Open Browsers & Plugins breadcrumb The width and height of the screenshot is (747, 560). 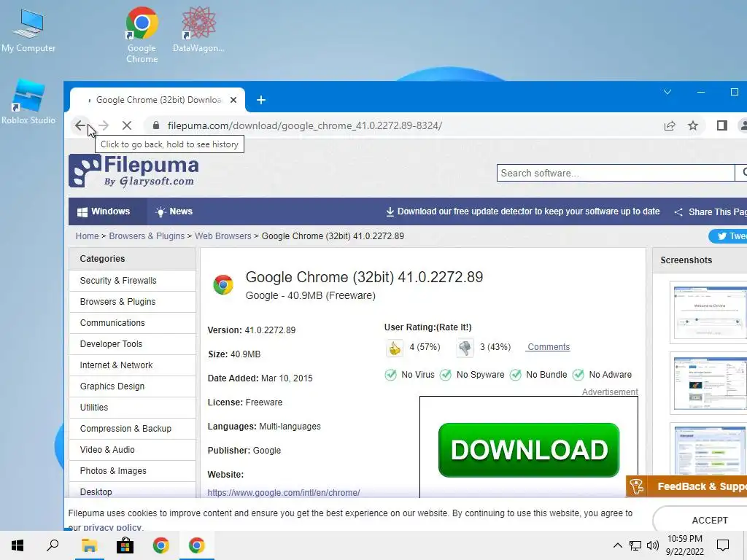click(x=147, y=236)
